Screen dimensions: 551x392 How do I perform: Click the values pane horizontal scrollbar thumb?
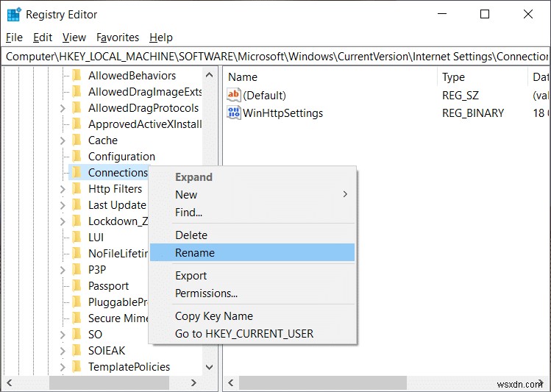323,382
